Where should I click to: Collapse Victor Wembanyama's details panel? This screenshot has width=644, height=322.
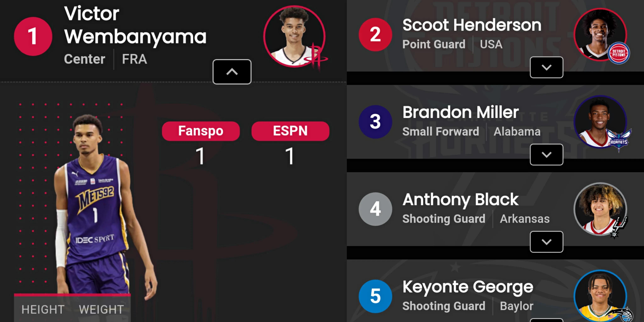pos(232,72)
